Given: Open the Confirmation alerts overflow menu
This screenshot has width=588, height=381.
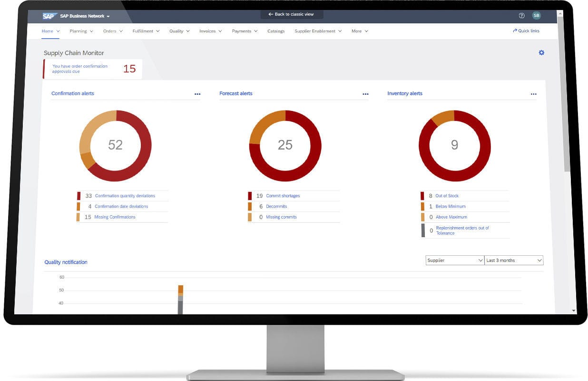Looking at the screenshot, I should pos(197,94).
